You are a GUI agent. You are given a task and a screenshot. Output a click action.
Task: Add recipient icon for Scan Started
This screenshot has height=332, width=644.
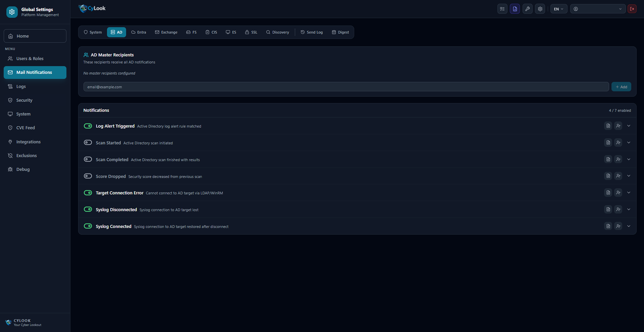click(x=618, y=143)
